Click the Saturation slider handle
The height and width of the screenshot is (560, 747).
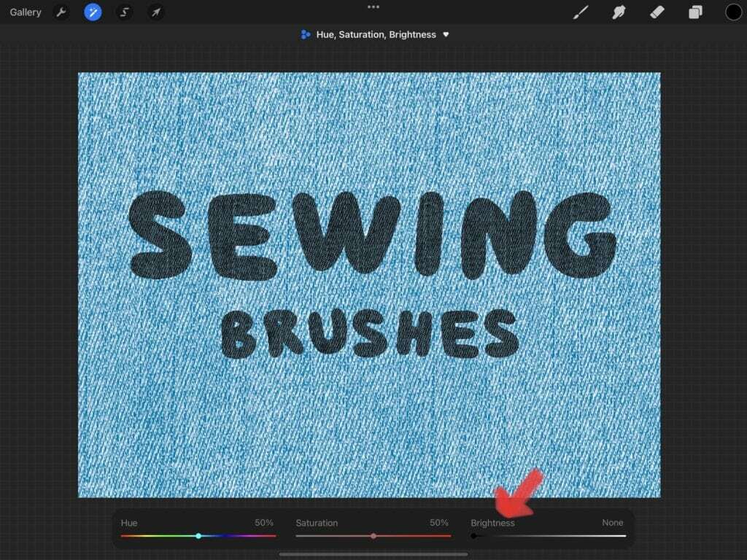373,536
